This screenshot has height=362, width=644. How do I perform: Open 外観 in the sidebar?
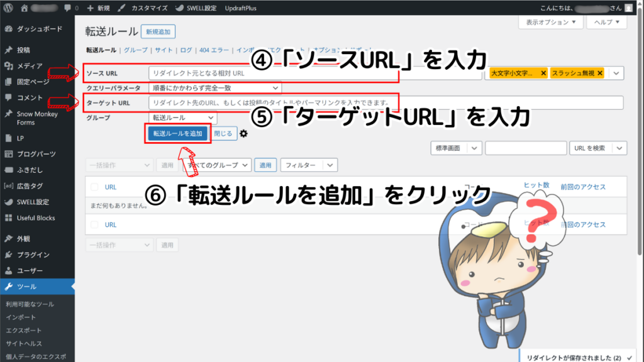click(x=37, y=238)
